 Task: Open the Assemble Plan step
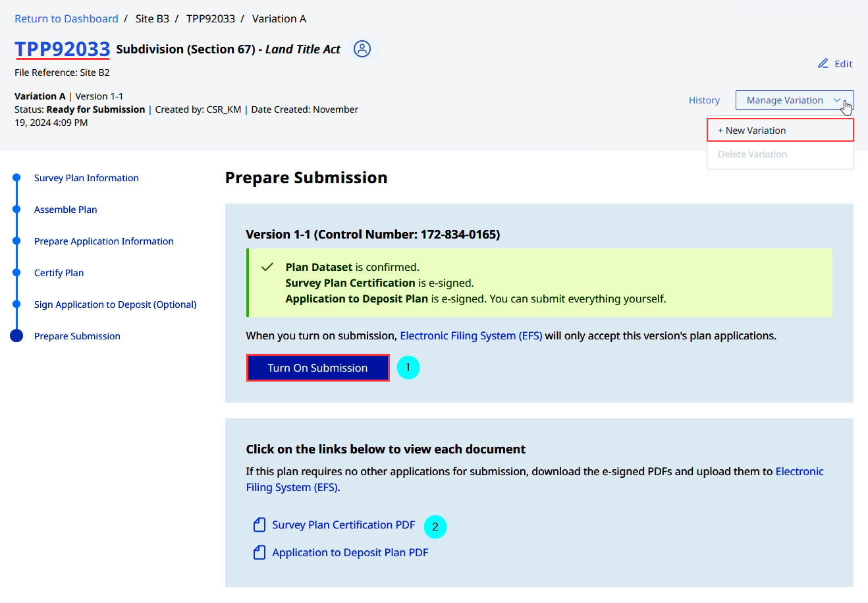pos(66,210)
